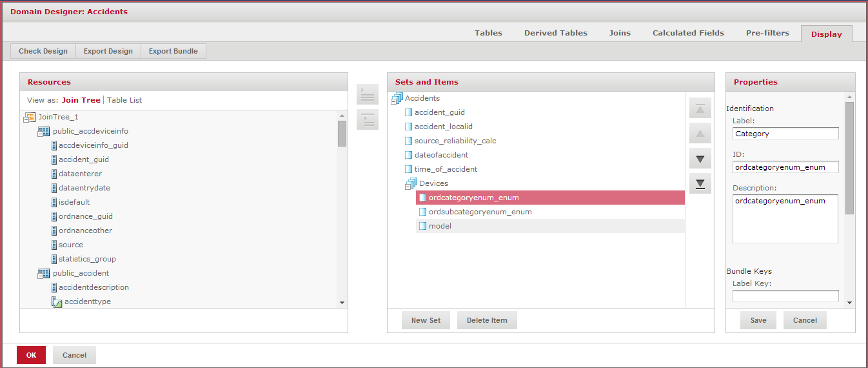Click the move-up arrow icon

[700, 134]
